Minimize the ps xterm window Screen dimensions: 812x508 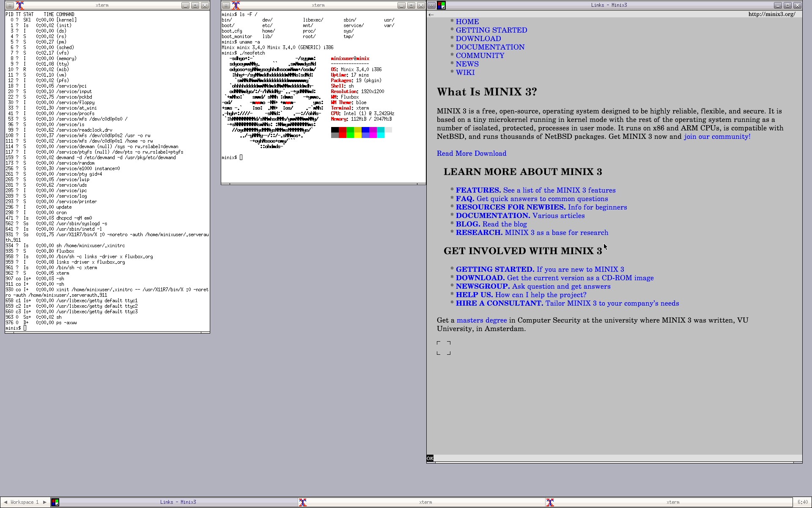click(185, 5)
